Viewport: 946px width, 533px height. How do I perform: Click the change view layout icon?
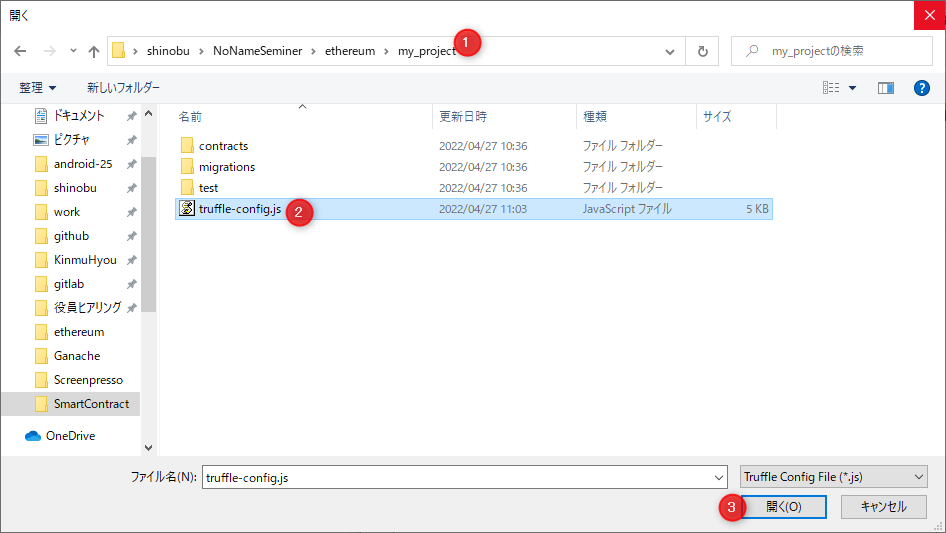[x=831, y=88]
